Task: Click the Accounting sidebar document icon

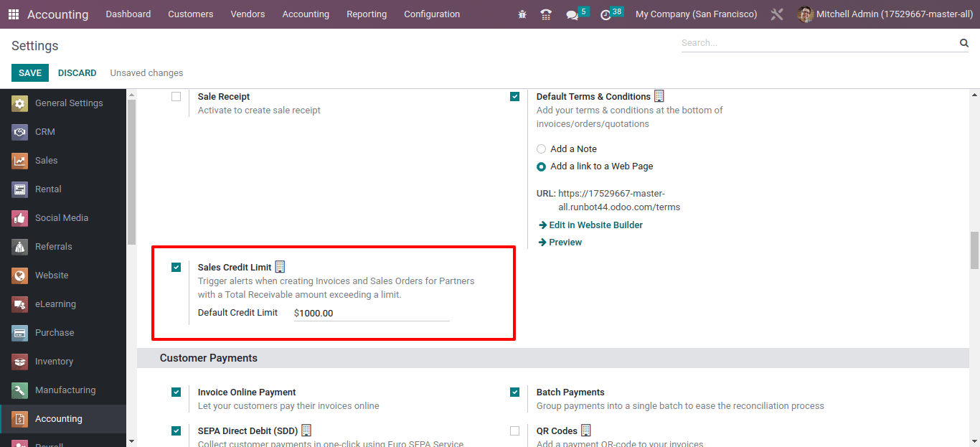Action: [x=20, y=419]
